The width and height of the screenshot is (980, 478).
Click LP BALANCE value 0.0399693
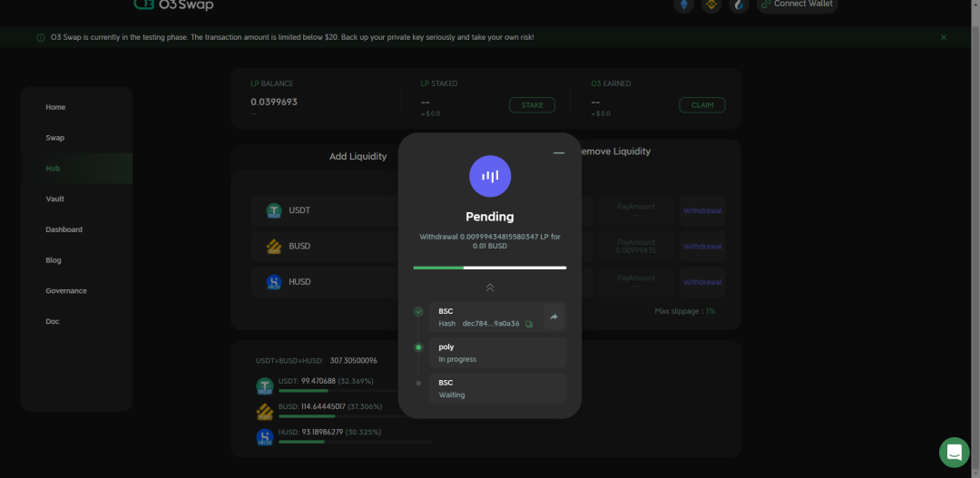(274, 102)
